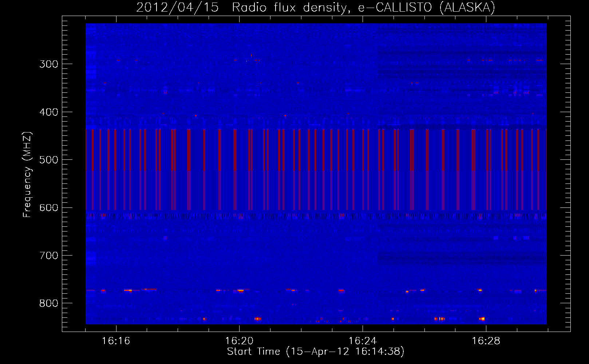Click the 'Frequency (MHZ)' axis label
Screen dimensions: 589x364
point(27,174)
